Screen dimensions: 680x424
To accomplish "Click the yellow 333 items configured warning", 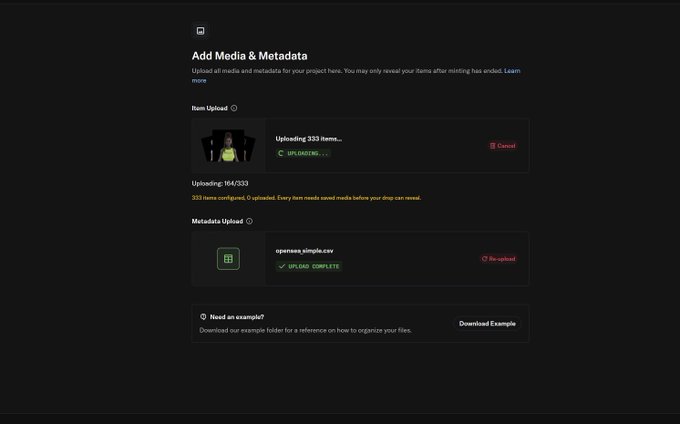I will [x=306, y=198].
